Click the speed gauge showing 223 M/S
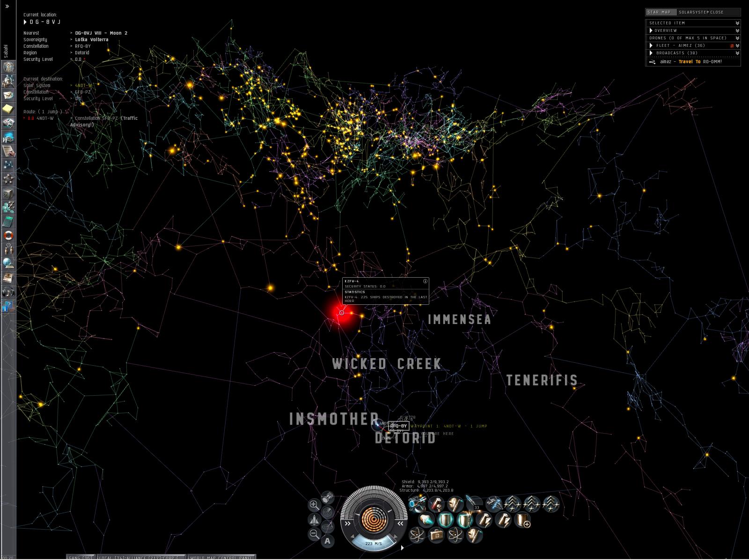 (373, 544)
